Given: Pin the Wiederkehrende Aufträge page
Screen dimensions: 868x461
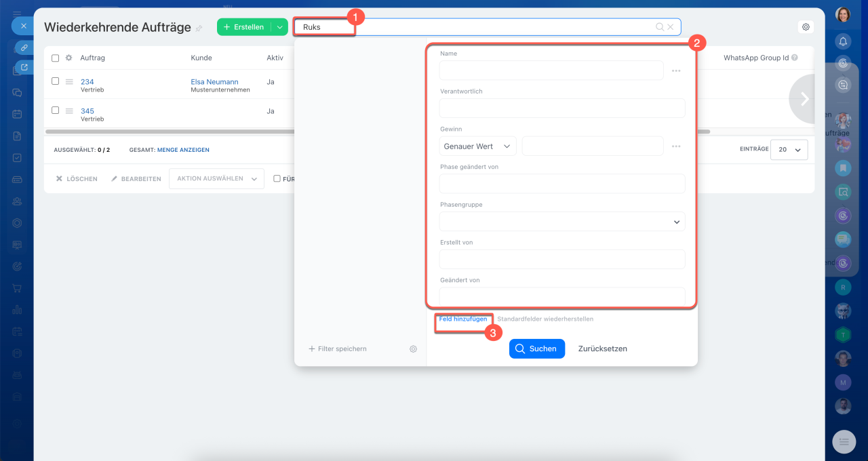Looking at the screenshot, I should coord(199,28).
